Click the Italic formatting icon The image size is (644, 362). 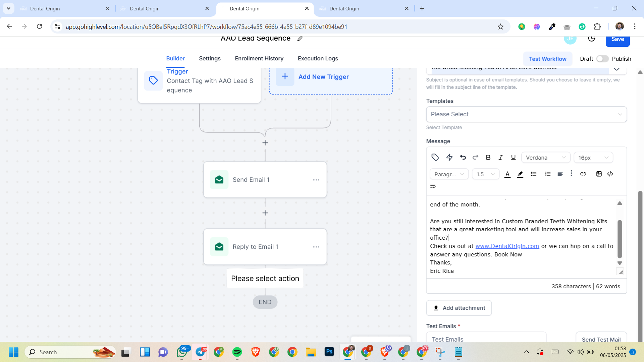pyautogui.click(x=500, y=157)
